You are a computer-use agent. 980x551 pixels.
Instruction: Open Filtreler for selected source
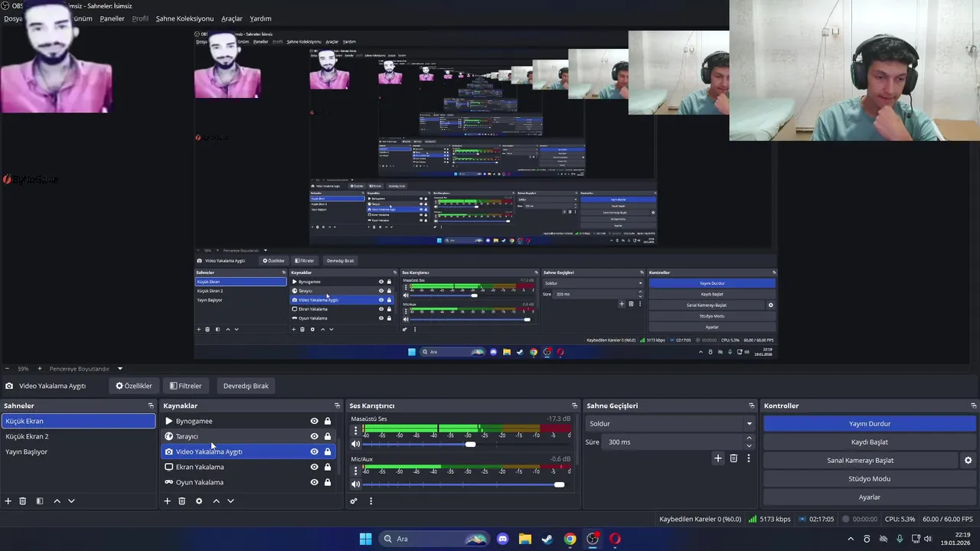pos(186,386)
